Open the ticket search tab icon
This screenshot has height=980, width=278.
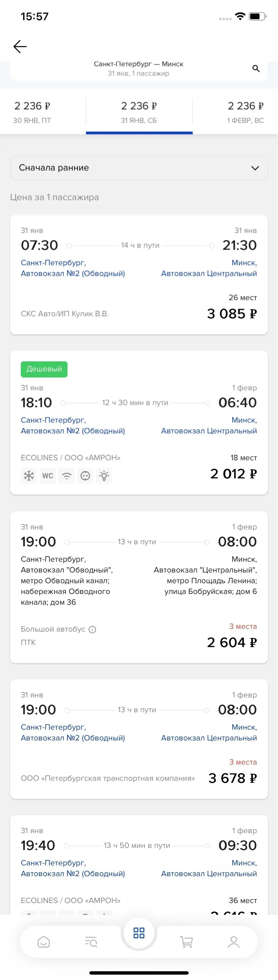91,942
